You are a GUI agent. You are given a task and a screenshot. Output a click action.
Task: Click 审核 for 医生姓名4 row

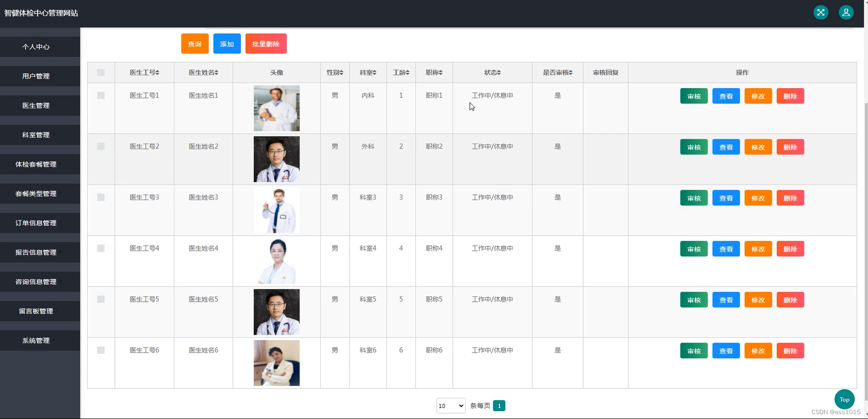tap(694, 249)
